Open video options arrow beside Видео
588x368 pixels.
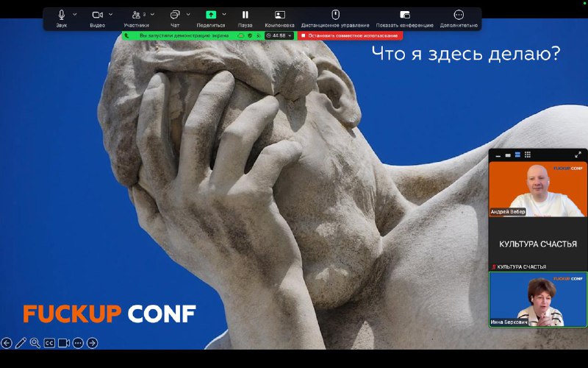111,14
